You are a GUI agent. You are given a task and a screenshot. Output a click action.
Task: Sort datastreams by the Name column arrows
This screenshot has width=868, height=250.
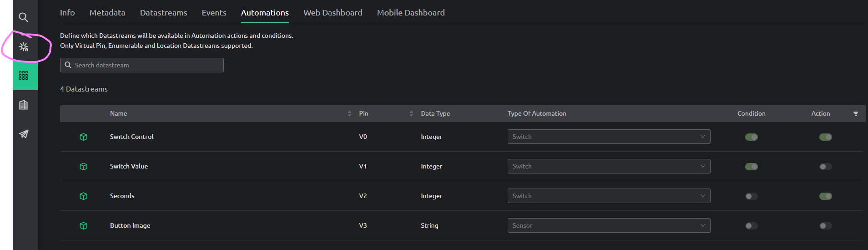click(349, 113)
